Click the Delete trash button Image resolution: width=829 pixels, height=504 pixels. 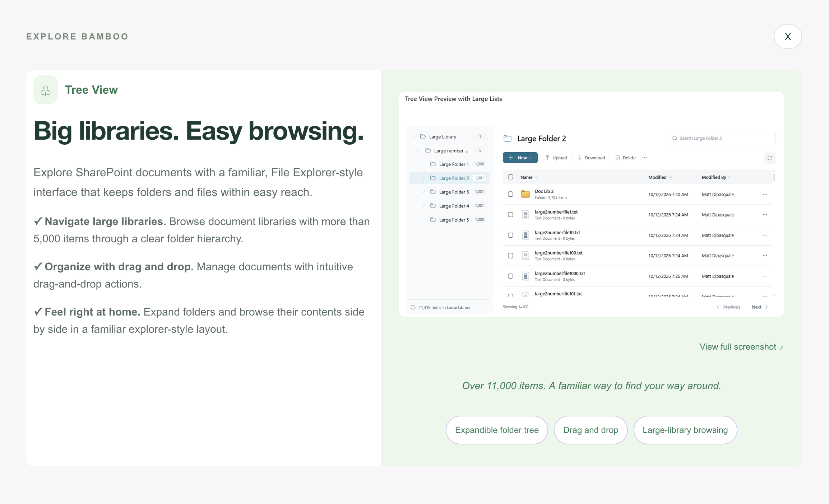[x=625, y=158]
